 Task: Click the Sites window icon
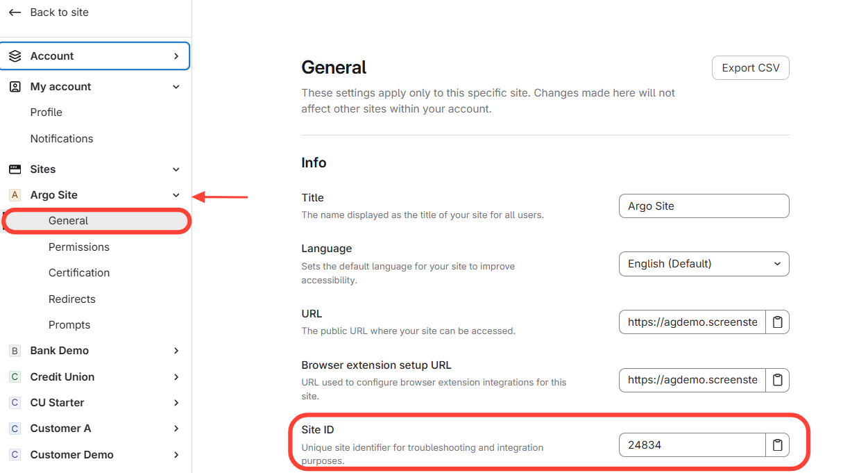pyautogui.click(x=15, y=169)
